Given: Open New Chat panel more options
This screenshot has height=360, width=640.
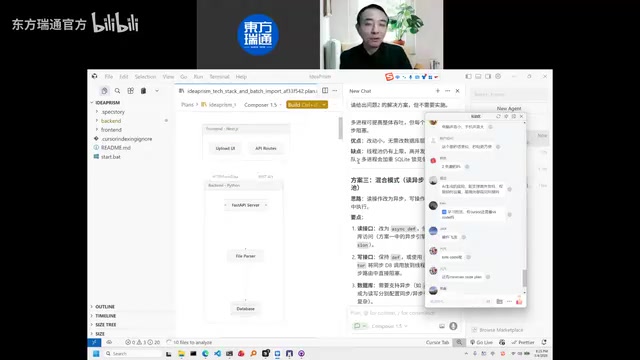Looking at the screenshot, I should [x=447, y=91].
